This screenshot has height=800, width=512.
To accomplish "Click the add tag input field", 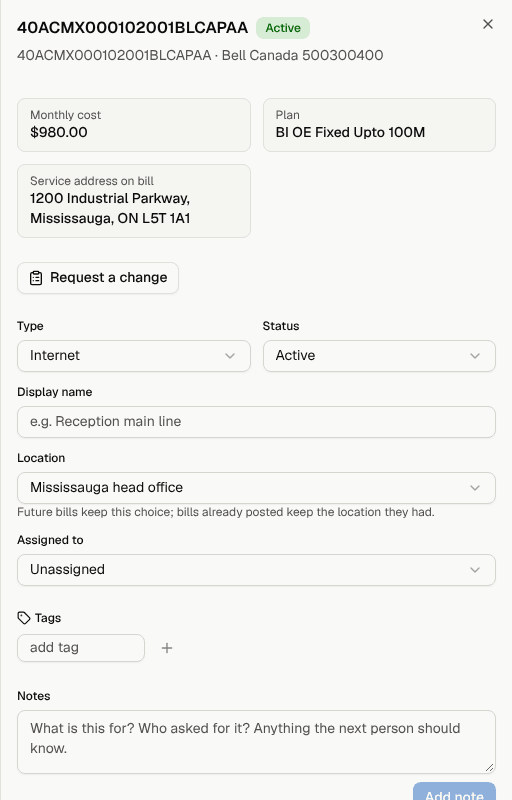I will (x=81, y=647).
